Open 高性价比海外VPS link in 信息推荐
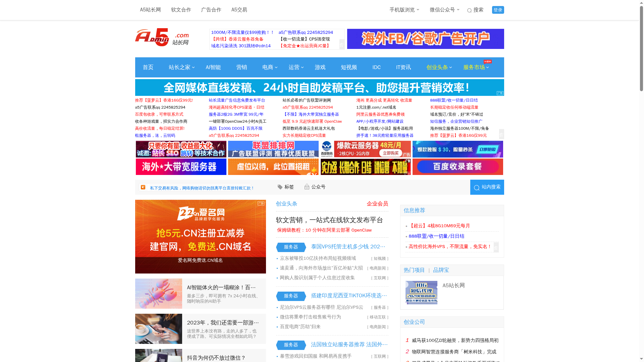Image resolution: width=644 pixels, height=362 pixels. pos(450,247)
